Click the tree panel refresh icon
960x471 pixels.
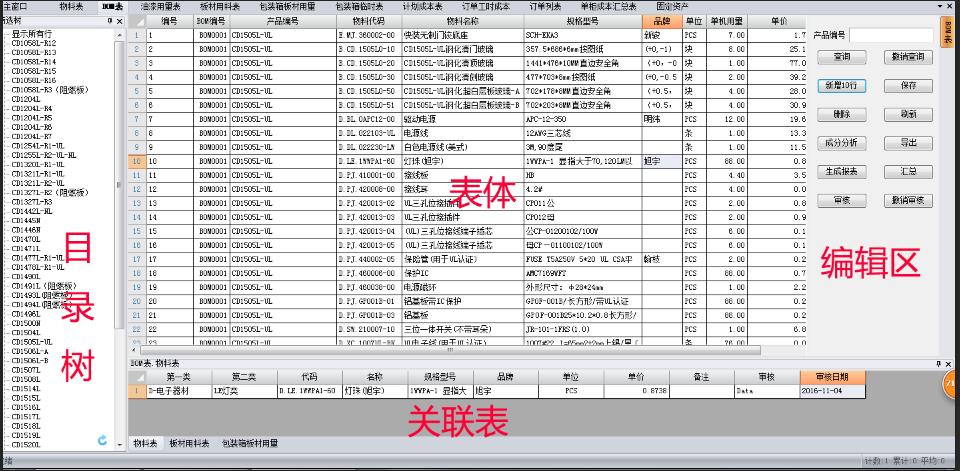click(103, 439)
